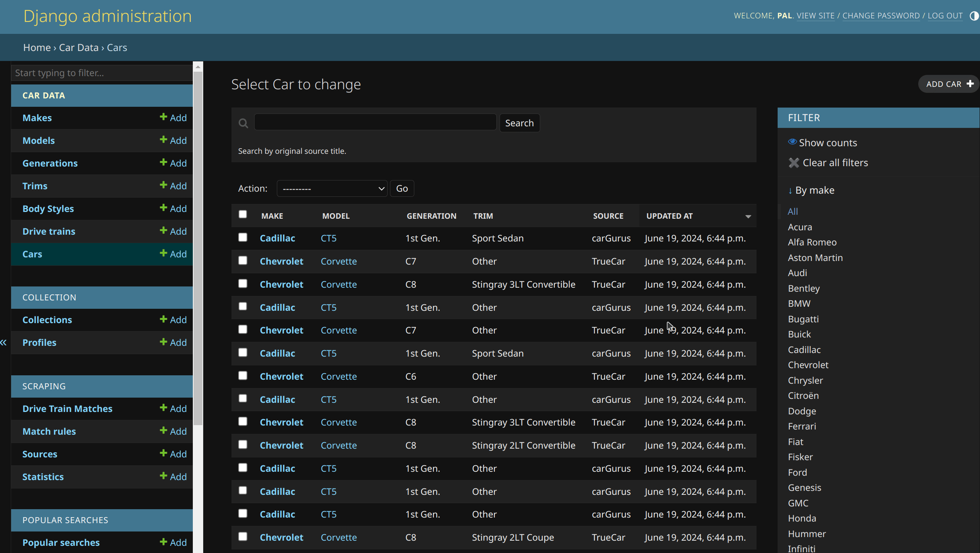
Task: Click the plus icon on Add Car
Action: tap(970, 84)
